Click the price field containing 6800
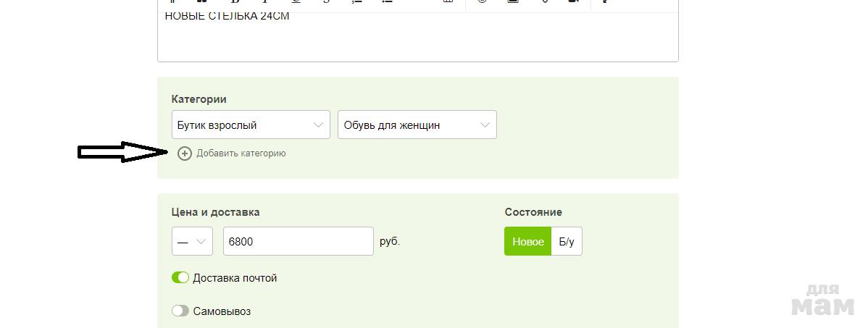Screen dimensions: 868x328 pyautogui.click(x=298, y=242)
